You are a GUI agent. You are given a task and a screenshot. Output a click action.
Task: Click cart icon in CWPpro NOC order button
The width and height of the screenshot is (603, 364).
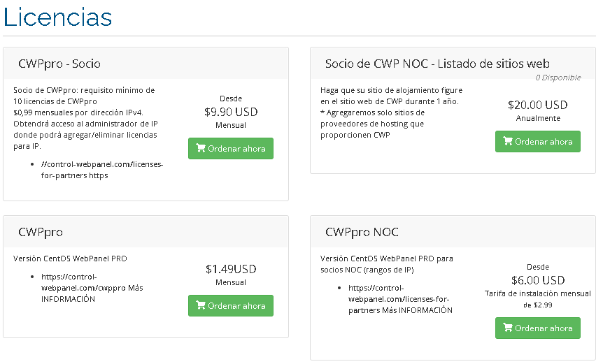pos(508,328)
